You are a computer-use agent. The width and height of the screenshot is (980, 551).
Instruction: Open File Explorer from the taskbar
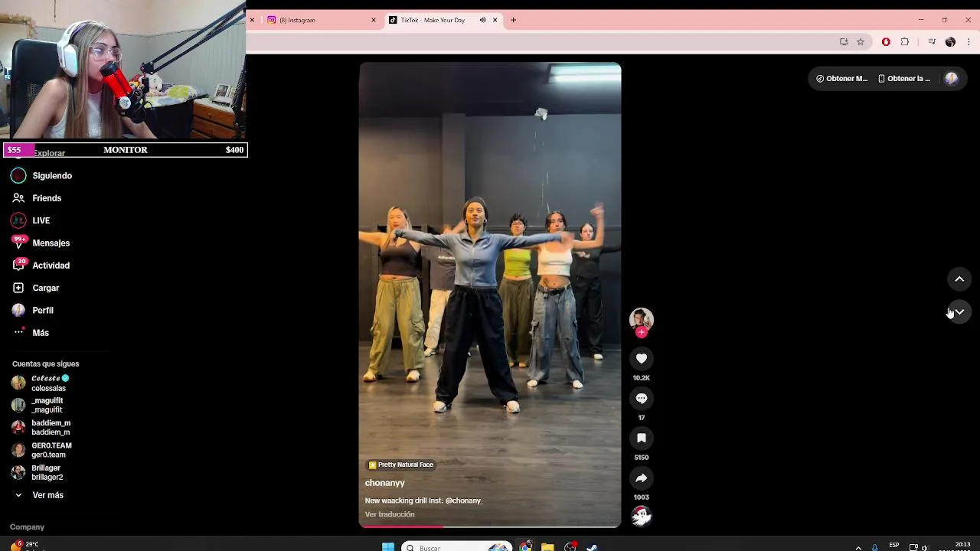pos(547,546)
